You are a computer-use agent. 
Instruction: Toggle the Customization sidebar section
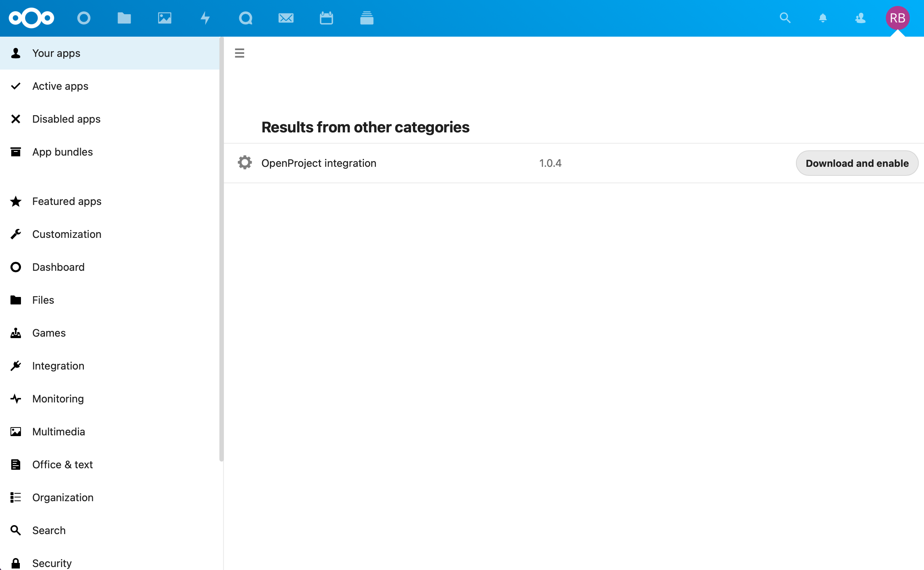pos(67,234)
